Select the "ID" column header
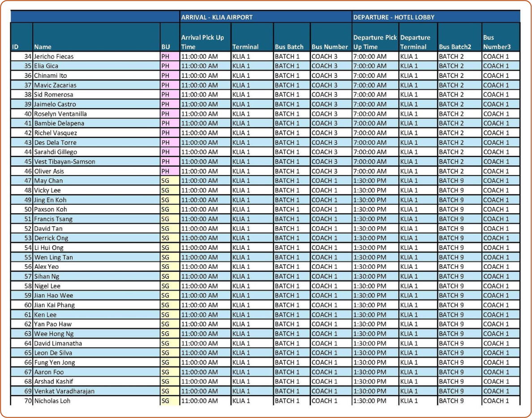The width and height of the screenshot is (532, 418). click(16, 47)
